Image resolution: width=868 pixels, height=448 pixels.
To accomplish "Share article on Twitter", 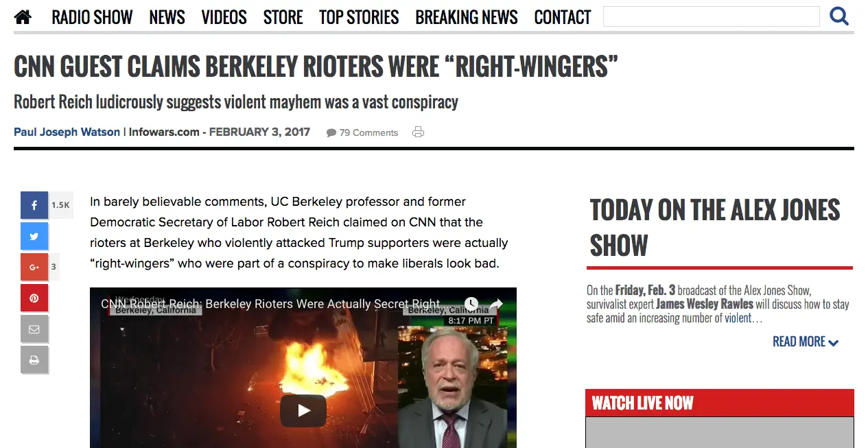I will (x=34, y=236).
